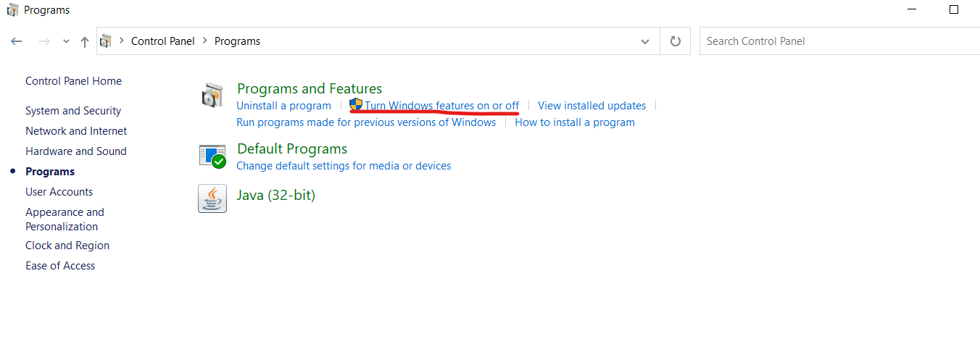Click the Control Panel icon in address bar
Screen dimensions: 980x339
(107, 41)
